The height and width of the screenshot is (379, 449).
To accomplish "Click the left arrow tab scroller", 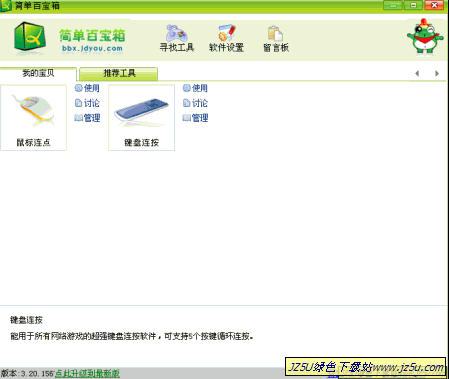I will coord(417,73).
